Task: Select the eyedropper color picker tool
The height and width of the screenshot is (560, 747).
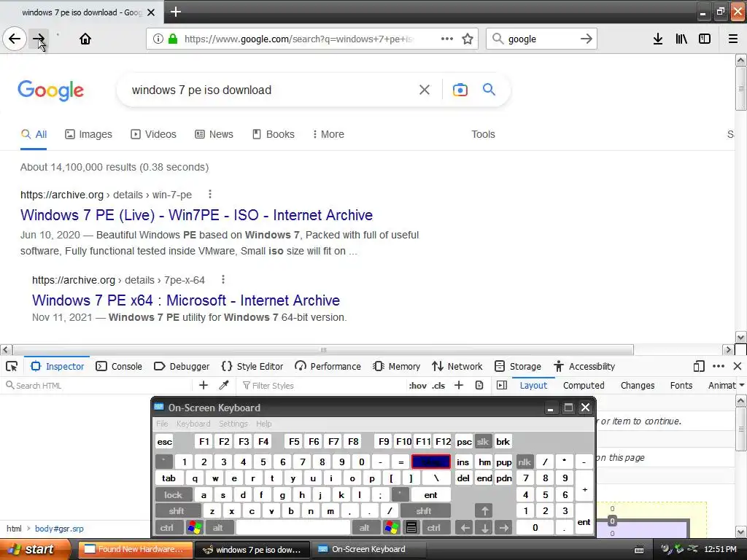Action: [x=224, y=385]
